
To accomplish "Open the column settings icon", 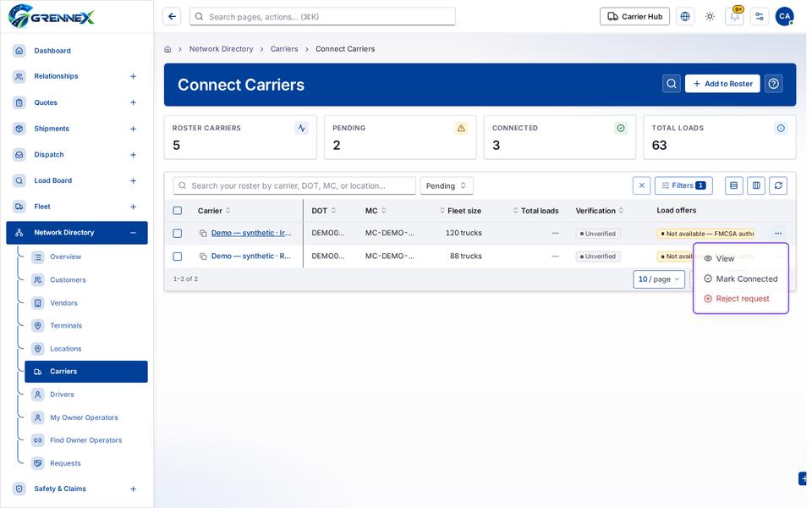I will pyautogui.click(x=756, y=185).
